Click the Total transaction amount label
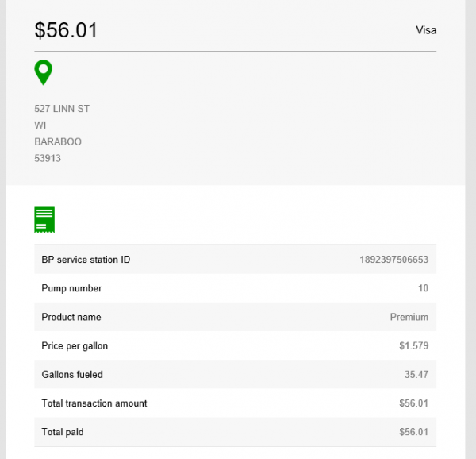The image size is (476, 459). click(x=94, y=403)
